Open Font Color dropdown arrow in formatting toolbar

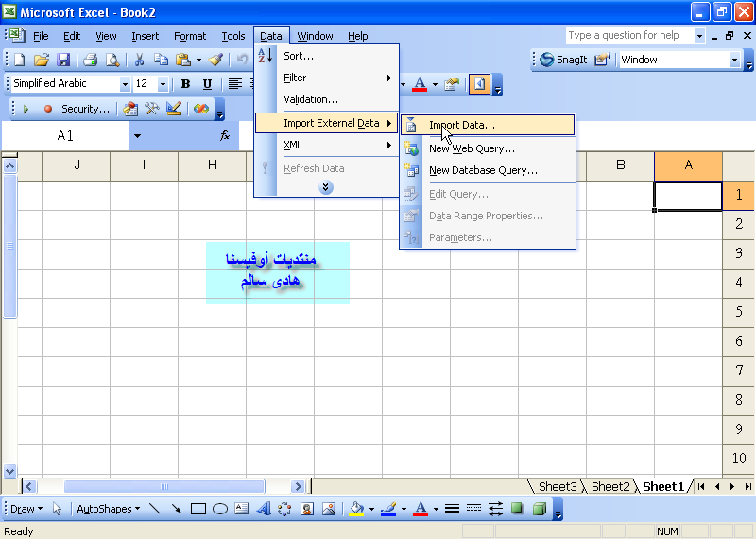435,84
